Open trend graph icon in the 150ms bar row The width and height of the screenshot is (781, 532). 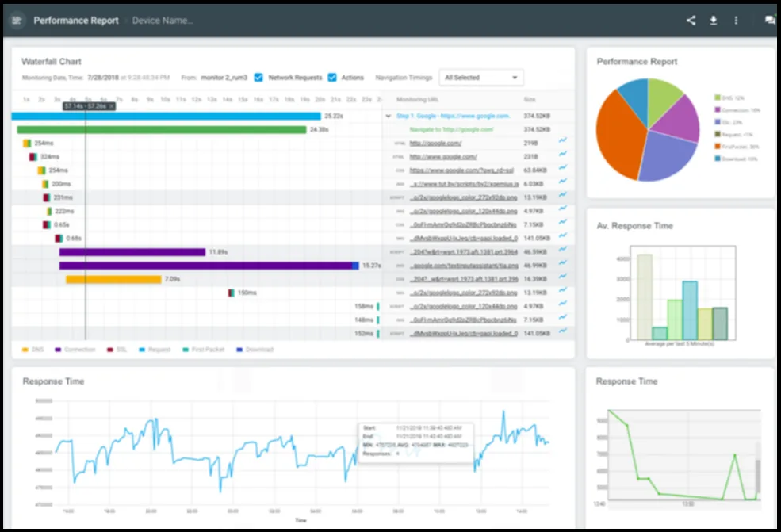click(562, 290)
